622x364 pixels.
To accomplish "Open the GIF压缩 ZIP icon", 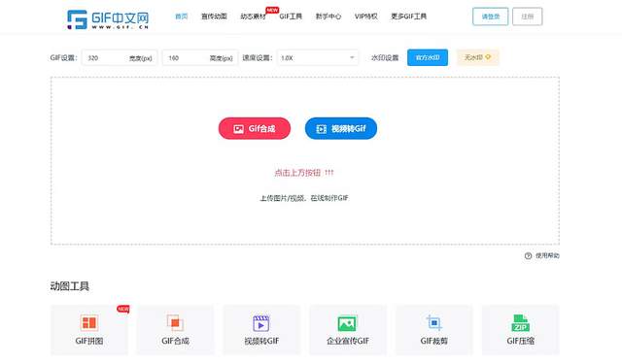I will click(520, 323).
